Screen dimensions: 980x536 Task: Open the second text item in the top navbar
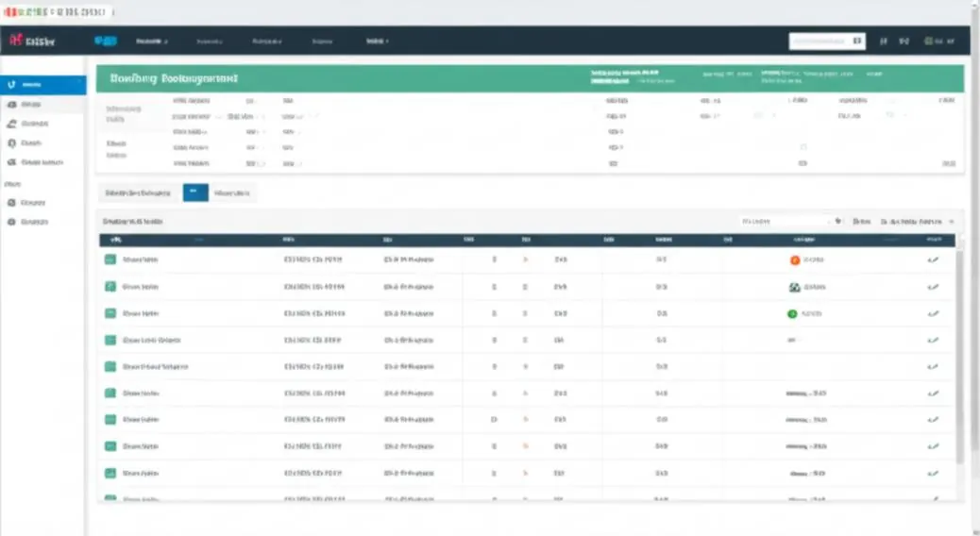pos(209,42)
